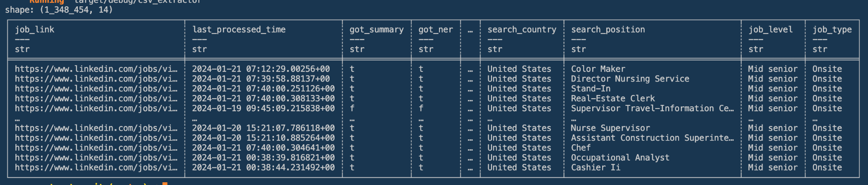
Task: Click the 2024-01-19 09:45:09 timestamp
Action: pyautogui.click(x=263, y=109)
